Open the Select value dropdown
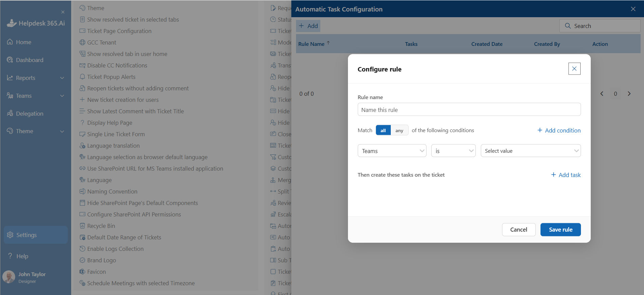The image size is (644, 295). [531, 151]
